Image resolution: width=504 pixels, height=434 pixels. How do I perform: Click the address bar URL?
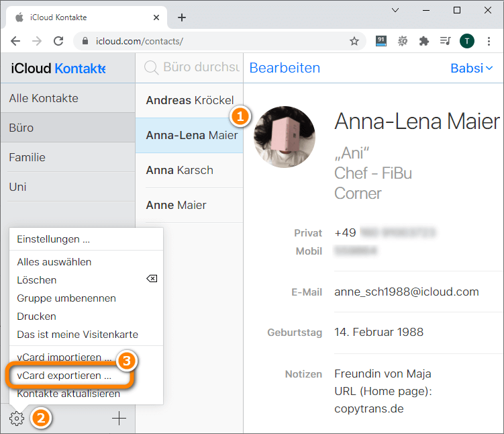[140, 41]
